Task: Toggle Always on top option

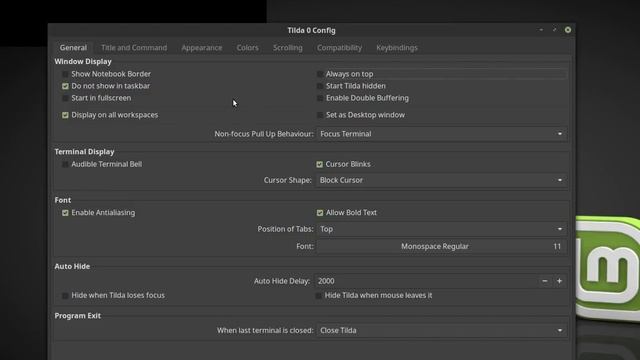Action: (320, 74)
